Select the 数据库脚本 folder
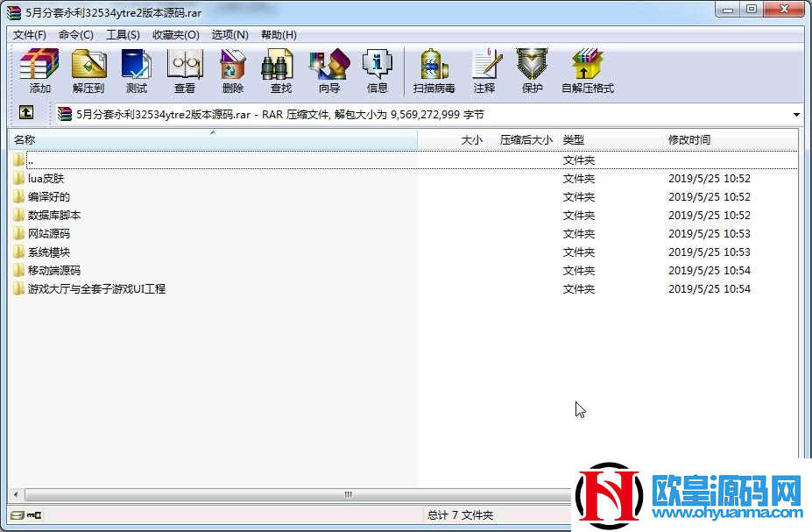812x532 pixels. coord(54,216)
